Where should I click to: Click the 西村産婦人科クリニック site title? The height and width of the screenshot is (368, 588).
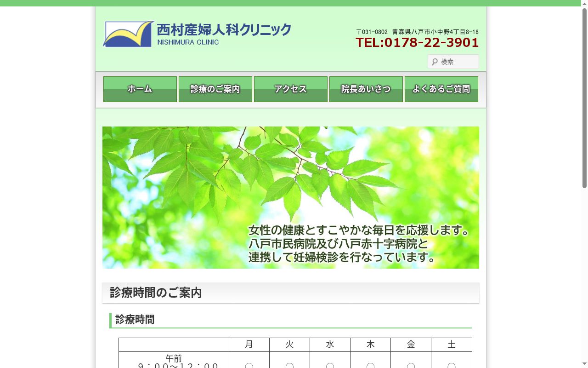[x=224, y=30]
